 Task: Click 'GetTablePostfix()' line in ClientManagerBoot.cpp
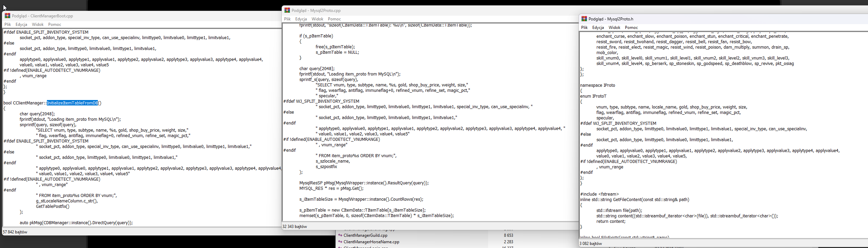[x=53, y=206]
